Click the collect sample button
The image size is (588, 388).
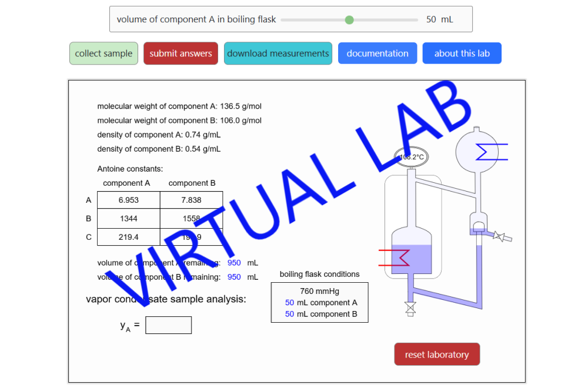point(103,53)
